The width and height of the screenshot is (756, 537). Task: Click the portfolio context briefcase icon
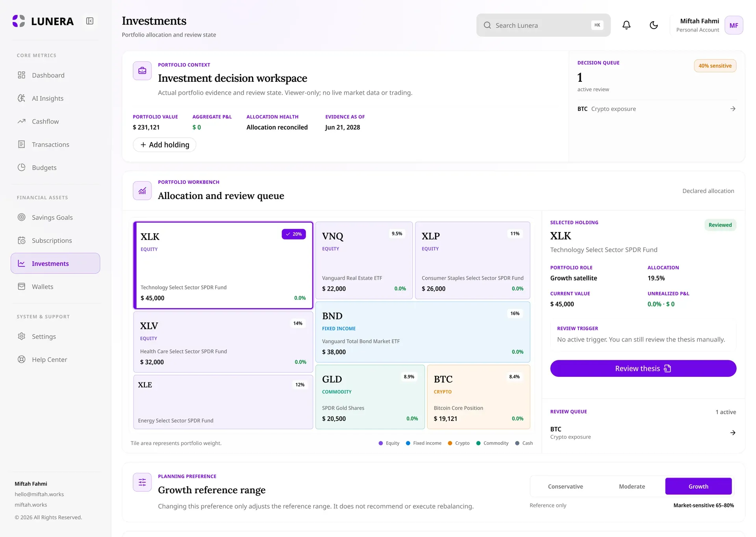click(x=142, y=71)
